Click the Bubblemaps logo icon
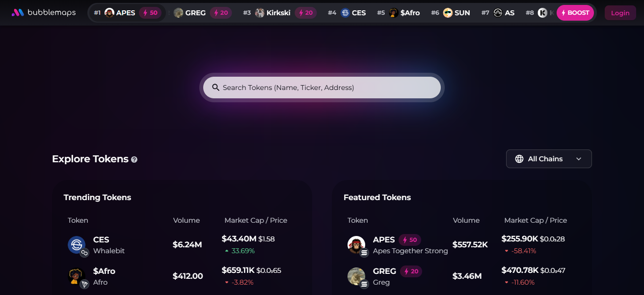Viewport: 644px width, 295px height. tap(18, 13)
